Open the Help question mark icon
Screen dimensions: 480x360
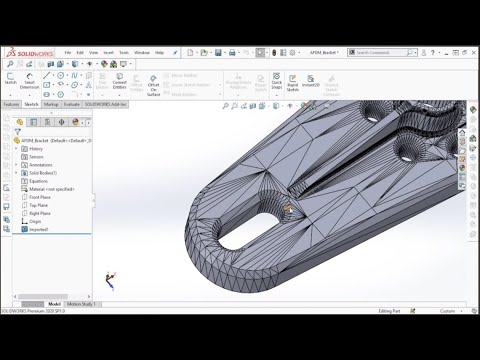click(433, 53)
